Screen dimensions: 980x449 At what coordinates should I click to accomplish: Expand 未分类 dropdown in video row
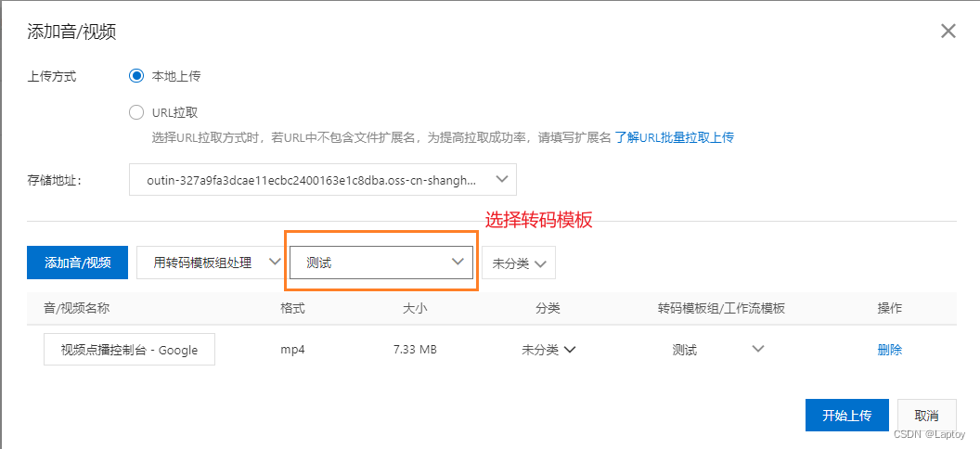tap(548, 350)
